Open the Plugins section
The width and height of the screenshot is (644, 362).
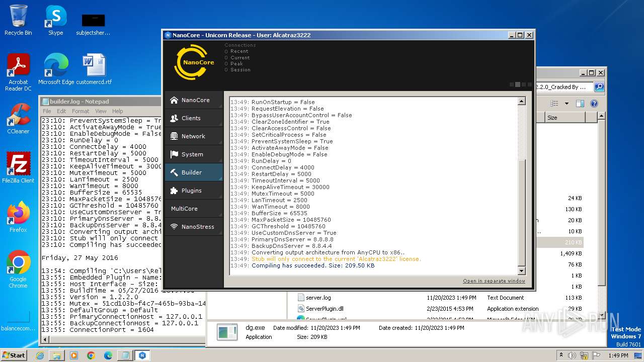click(x=194, y=191)
